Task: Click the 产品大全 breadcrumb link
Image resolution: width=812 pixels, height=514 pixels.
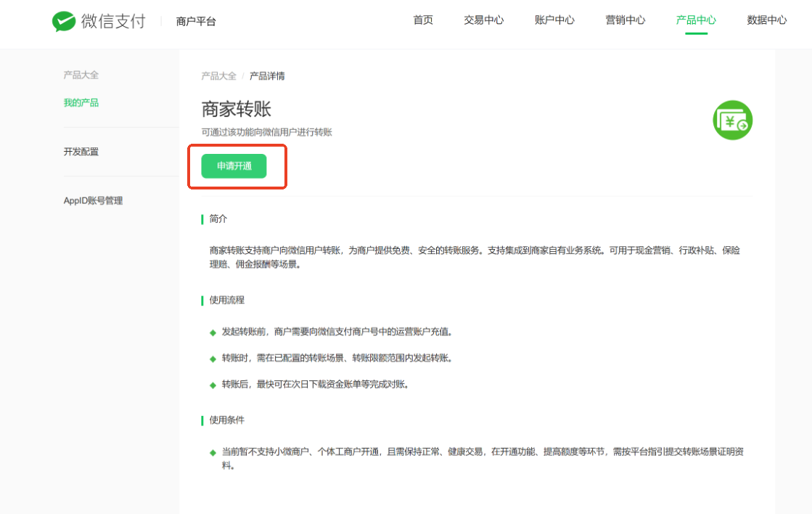Action: pos(218,76)
